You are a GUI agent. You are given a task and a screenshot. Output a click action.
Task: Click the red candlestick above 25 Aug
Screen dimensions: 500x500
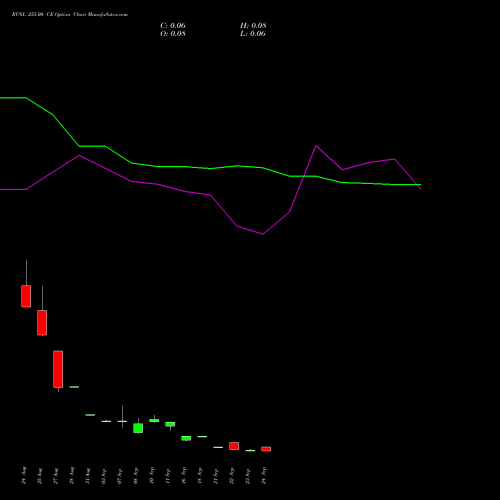pos(42,323)
